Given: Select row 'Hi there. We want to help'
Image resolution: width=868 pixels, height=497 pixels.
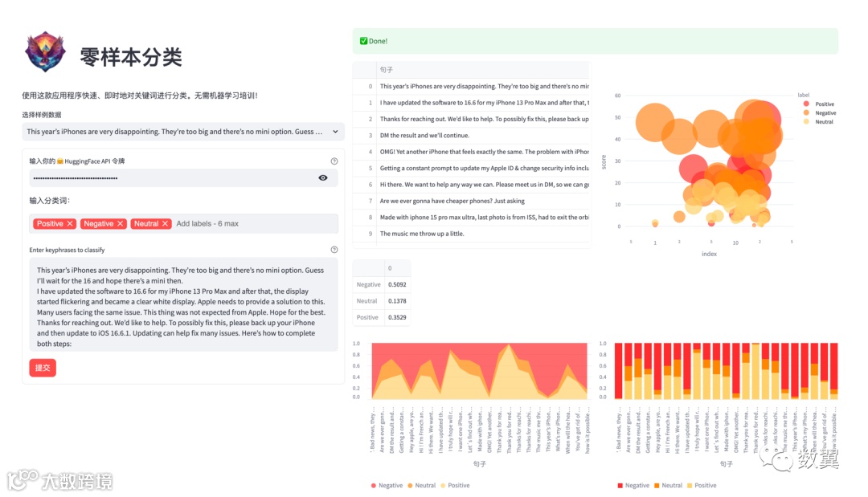Looking at the screenshot, I should tap(472, 185).
